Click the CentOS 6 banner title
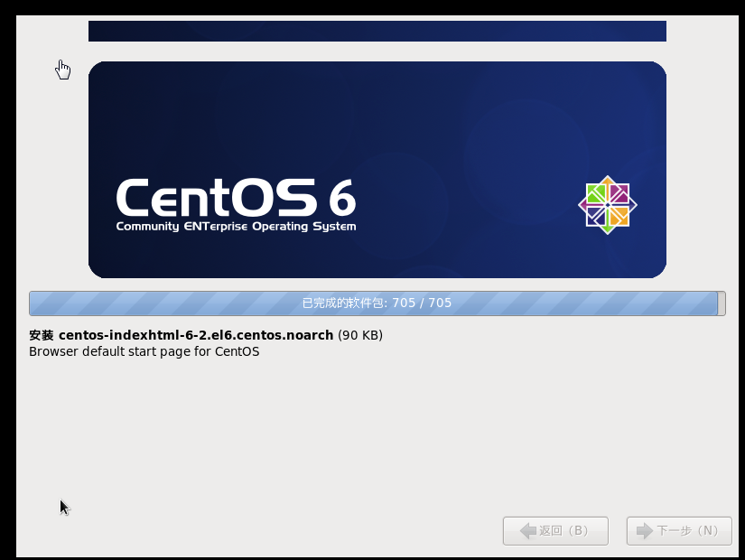The height and width of the screenshot is (560, 745). point(236,197)
